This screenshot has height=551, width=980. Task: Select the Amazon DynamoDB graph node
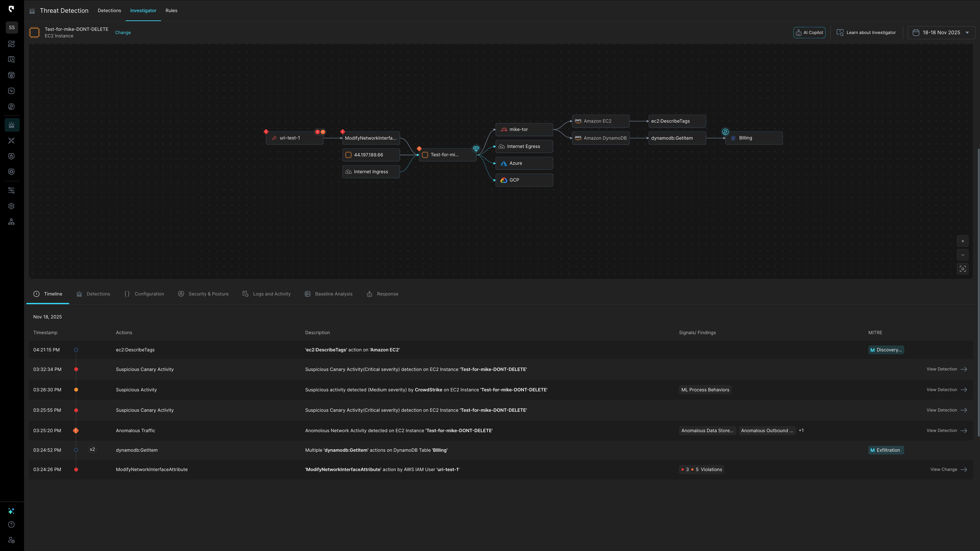tap(600, 138)
